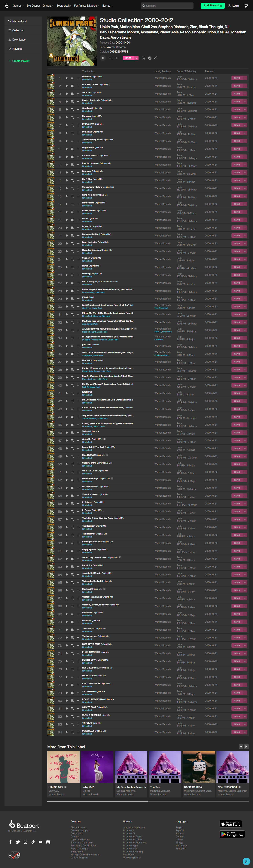The image size is (253, 868).
Task: Open the Dig Deeper menu item
Action: [33, 6]
